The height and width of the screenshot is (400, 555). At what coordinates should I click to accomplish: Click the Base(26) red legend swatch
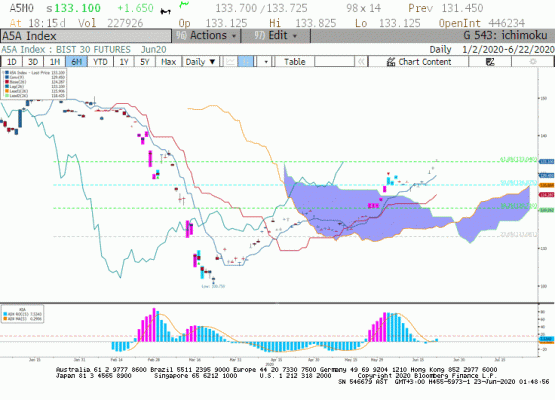pos(7,82)
